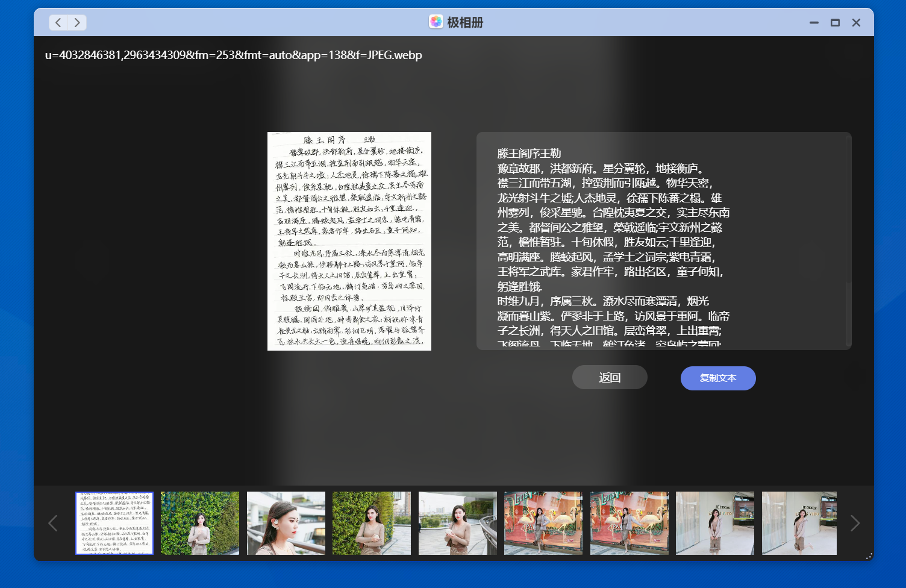
Task: Click the scanned 滕王阁序 document preview image
Action: [349, 240]
